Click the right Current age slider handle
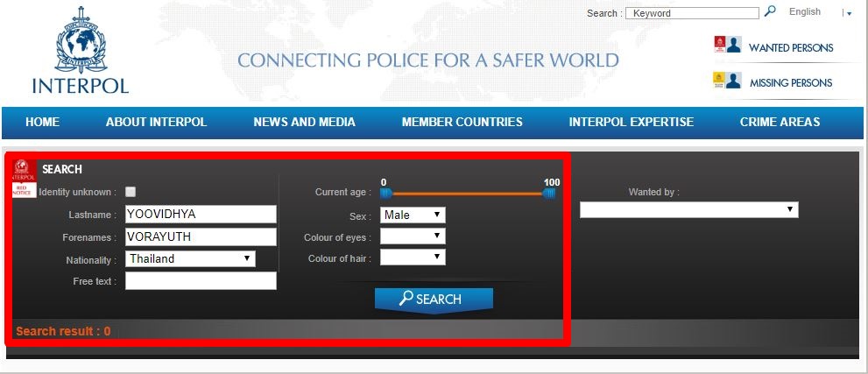The image size is (868, 374). tap(549, 193)
